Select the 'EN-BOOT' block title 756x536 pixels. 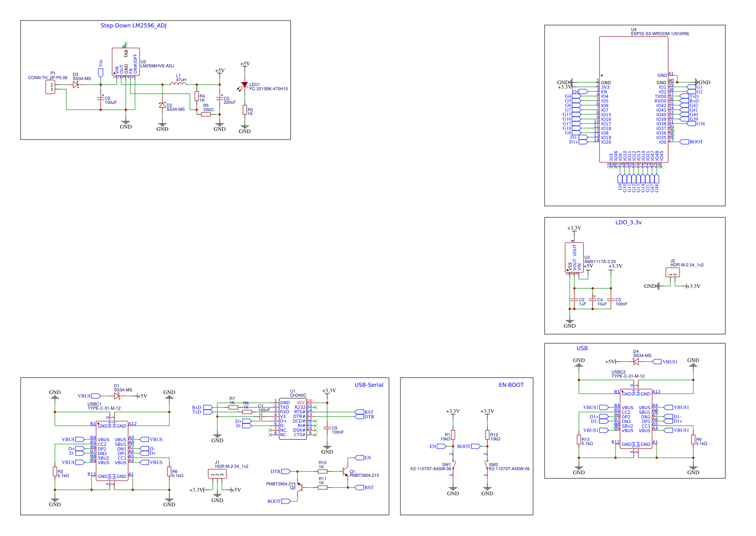511,385
